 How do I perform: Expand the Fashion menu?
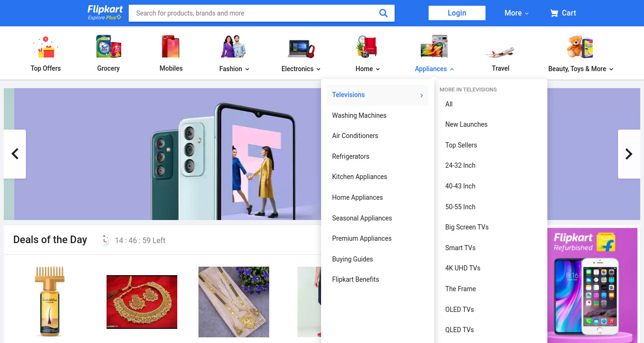(x=234, y=69)
